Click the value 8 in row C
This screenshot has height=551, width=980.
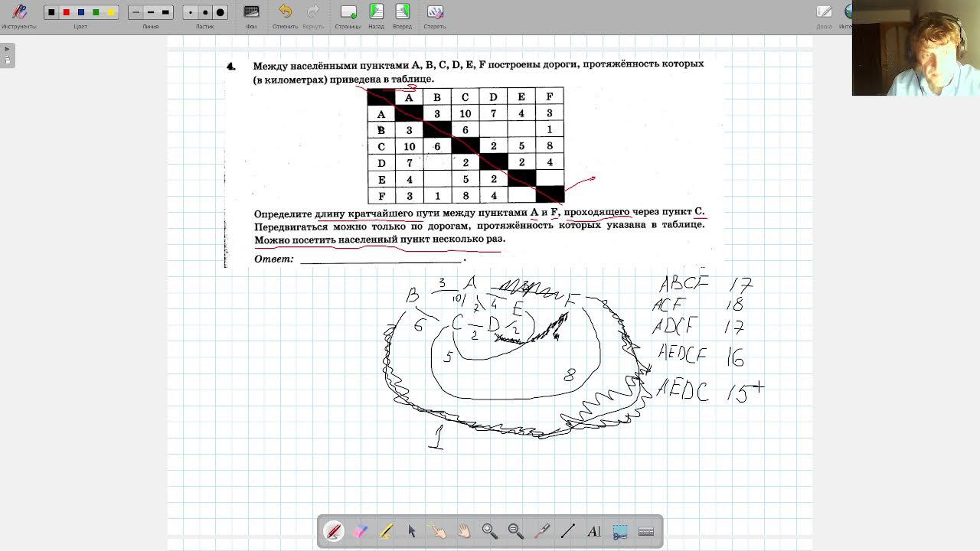pyautogui.click(x=550, y=146)
